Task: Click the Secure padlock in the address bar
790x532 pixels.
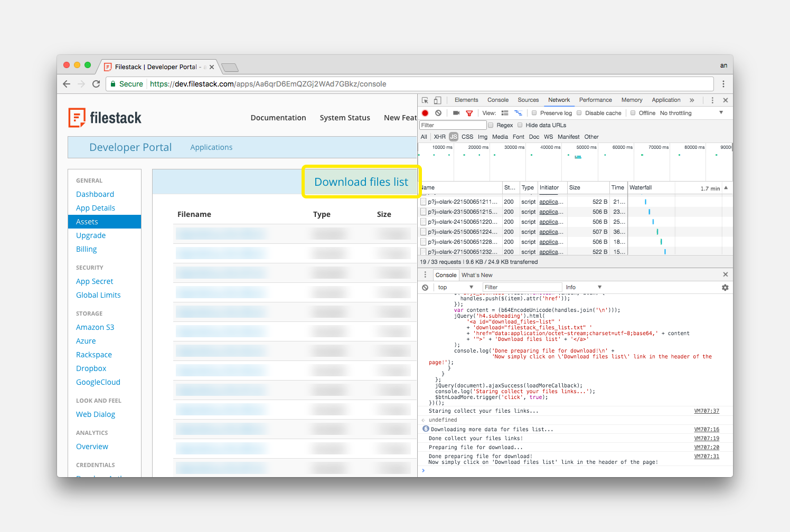Action: click(113, 84)
